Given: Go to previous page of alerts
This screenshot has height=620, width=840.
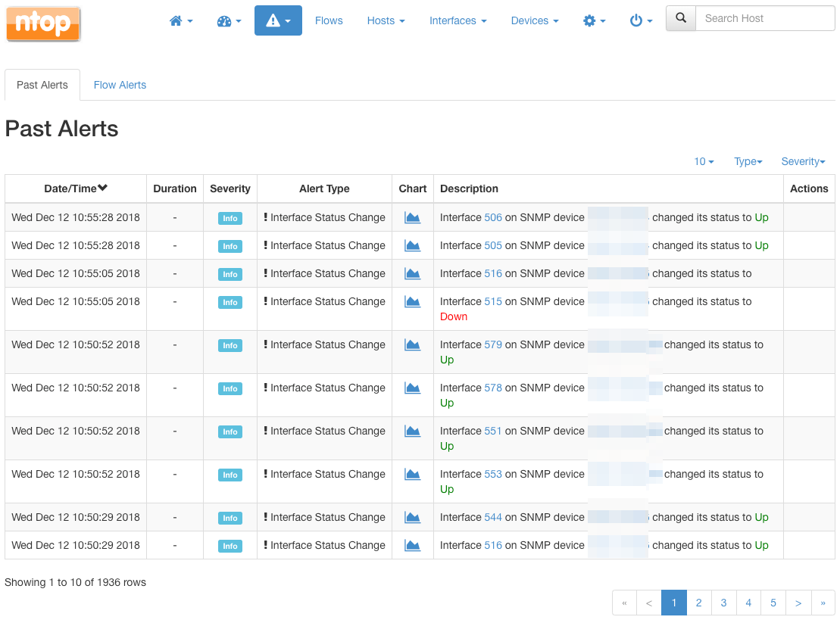Looking at the screenshot, I should click(x=649, y=603).
